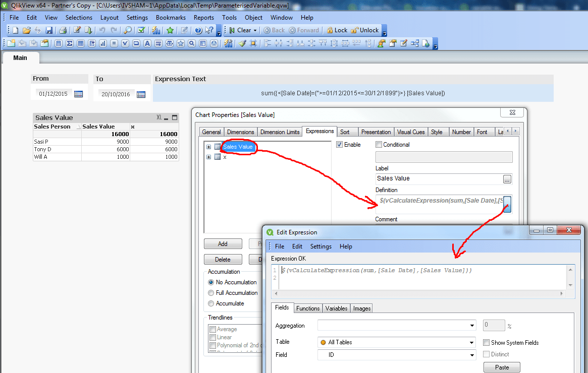
Task: Click the Unlock selections button
Action: [365, 30]
